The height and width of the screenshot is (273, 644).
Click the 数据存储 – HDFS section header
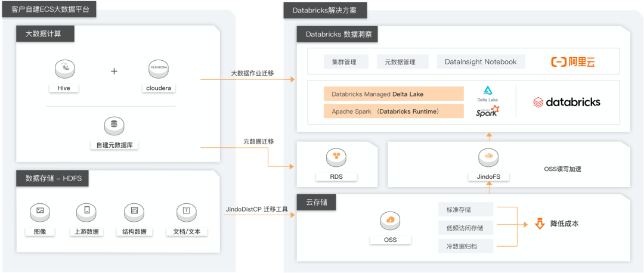click(52, 178)
